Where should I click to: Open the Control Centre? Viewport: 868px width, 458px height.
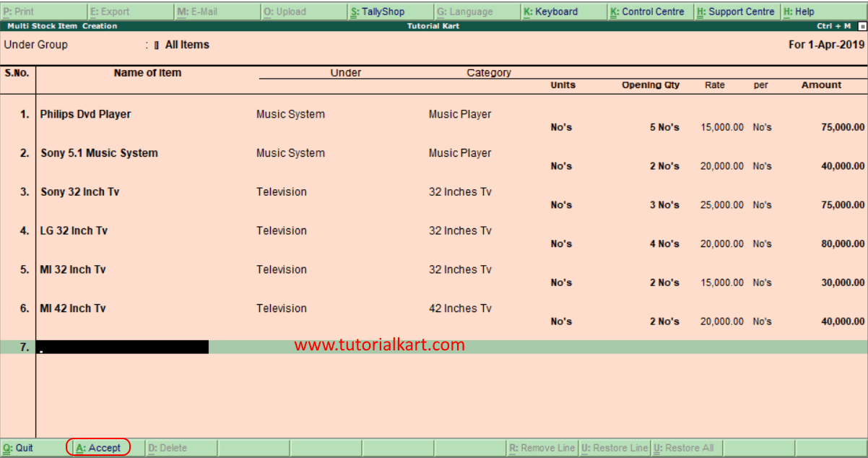point(648,11)
